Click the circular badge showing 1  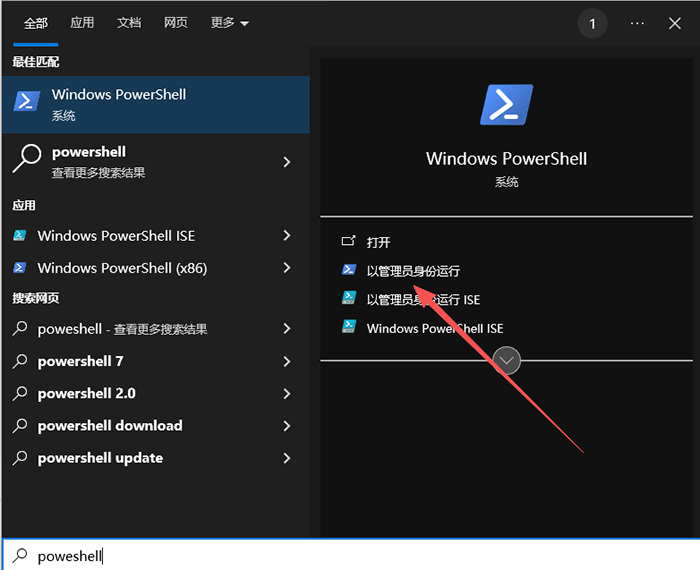[592, 24]
